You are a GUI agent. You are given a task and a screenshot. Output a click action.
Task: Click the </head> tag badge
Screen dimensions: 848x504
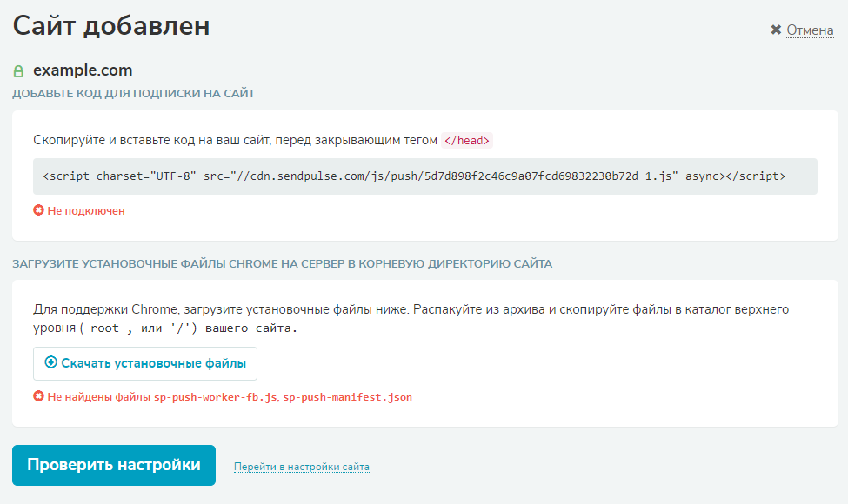coord(467,141)
